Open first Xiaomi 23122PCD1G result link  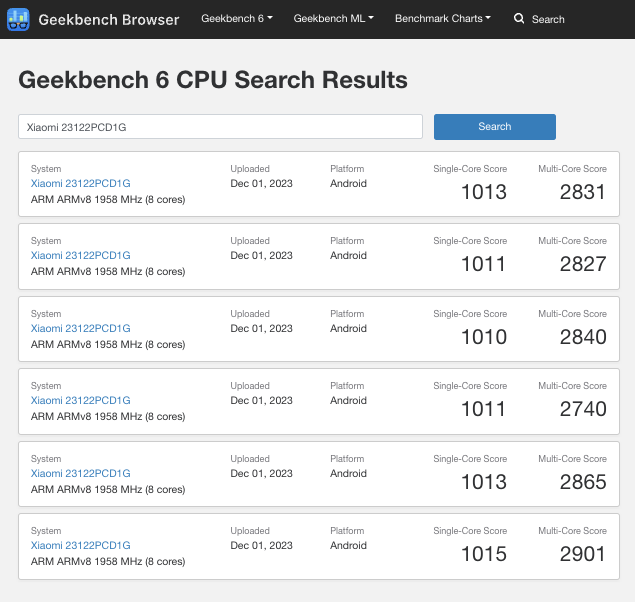pos(81,183)
